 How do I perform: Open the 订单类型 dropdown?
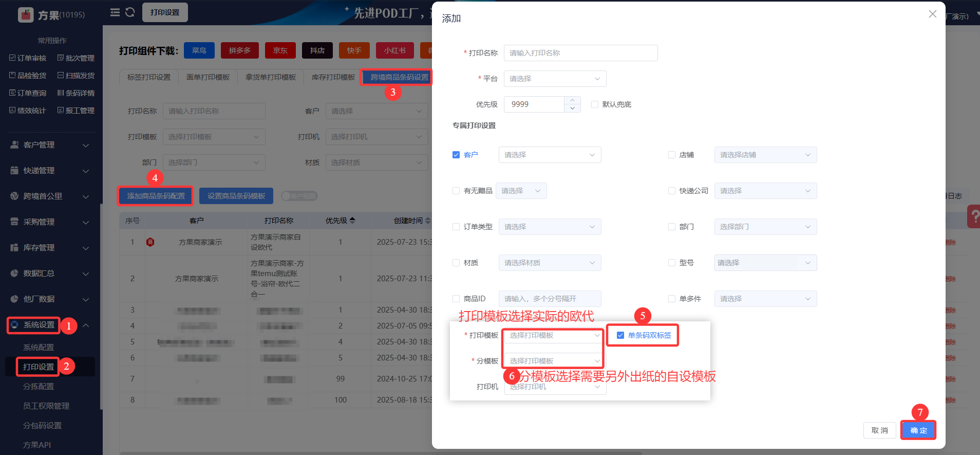tap(550, 227)
